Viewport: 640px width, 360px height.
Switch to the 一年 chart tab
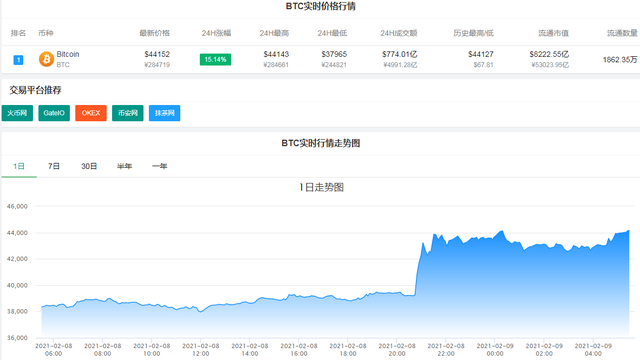(160, 166)
